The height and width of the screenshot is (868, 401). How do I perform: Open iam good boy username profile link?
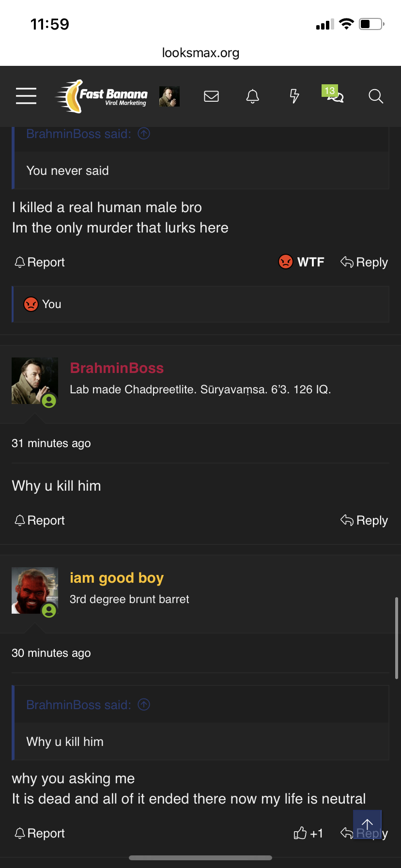pyautogui.click(x=117, y=578)
